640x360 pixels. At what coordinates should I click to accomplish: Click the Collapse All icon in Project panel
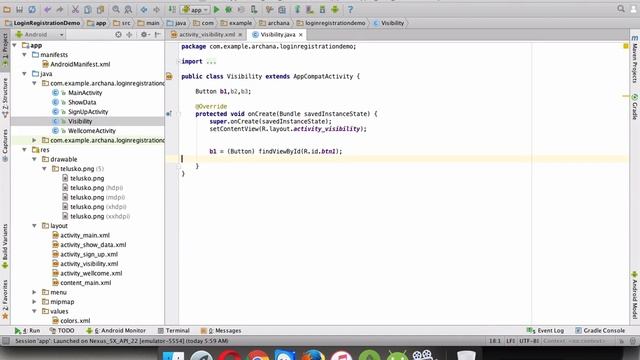(x=129, y=35)
